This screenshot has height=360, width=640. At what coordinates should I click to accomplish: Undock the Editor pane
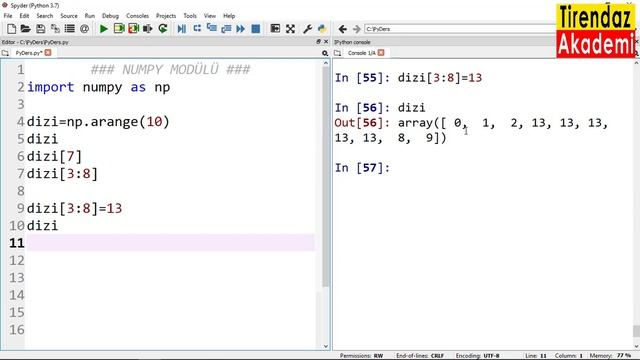tap(318, 42)
